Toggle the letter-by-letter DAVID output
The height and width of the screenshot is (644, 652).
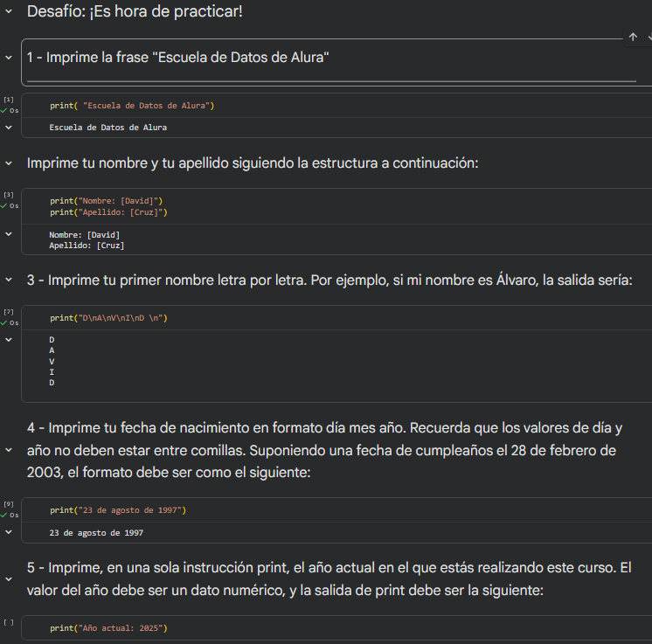pyautogui.click(x=9, y=339)
